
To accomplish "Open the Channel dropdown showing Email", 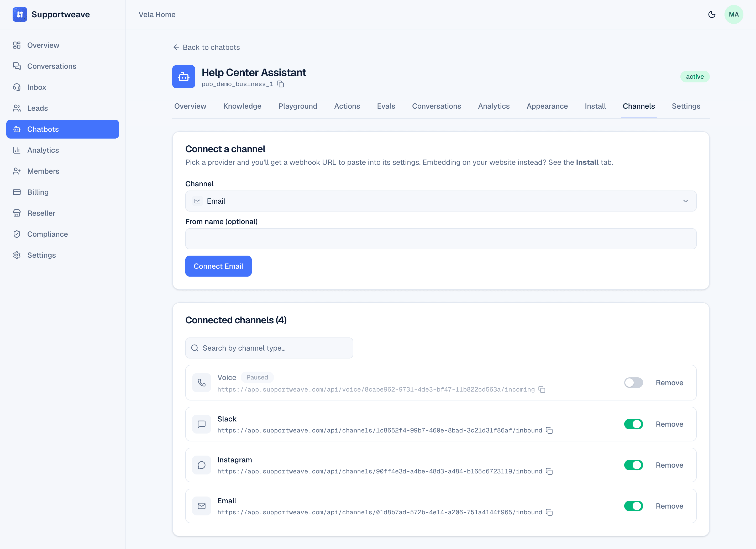I will 441,201.
